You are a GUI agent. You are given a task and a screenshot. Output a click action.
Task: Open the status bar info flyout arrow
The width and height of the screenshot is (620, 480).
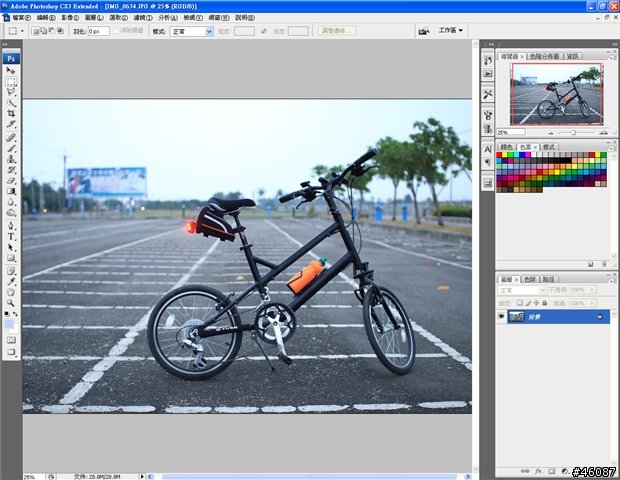pyautogui.click(x=142, y=477)
